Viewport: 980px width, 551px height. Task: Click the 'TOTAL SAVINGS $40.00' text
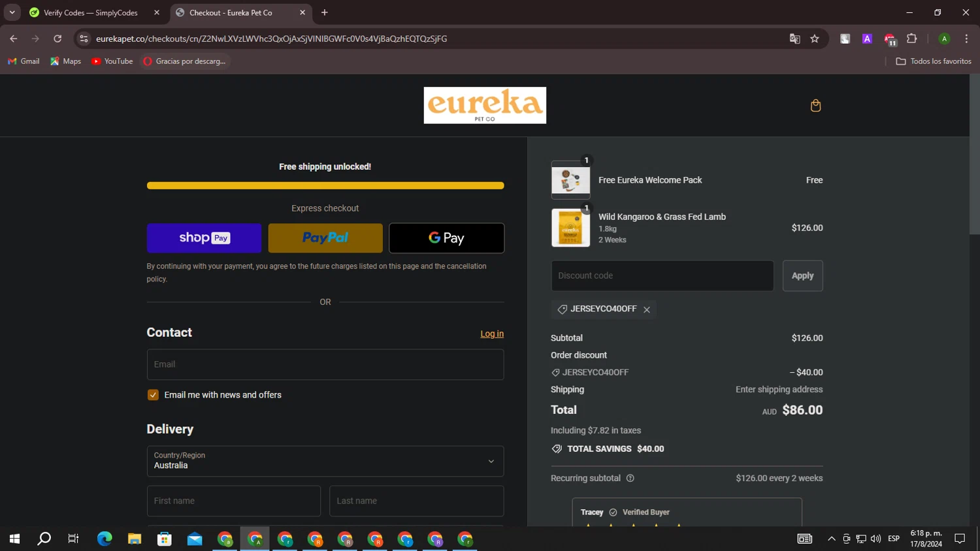615,449
